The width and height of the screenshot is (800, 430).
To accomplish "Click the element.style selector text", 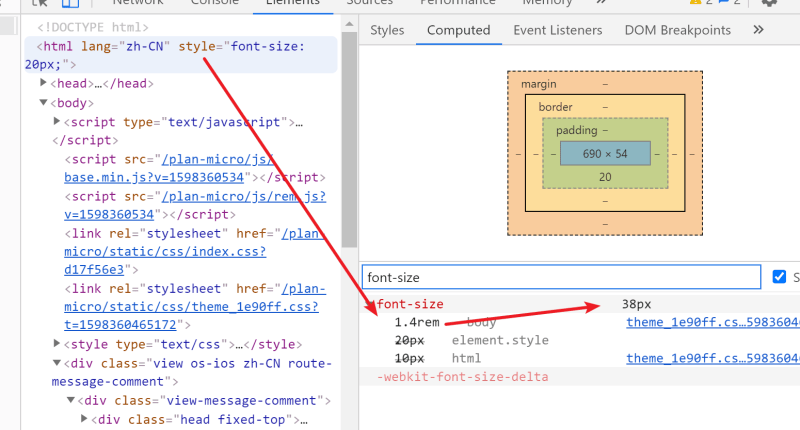I will pos(500,340).
